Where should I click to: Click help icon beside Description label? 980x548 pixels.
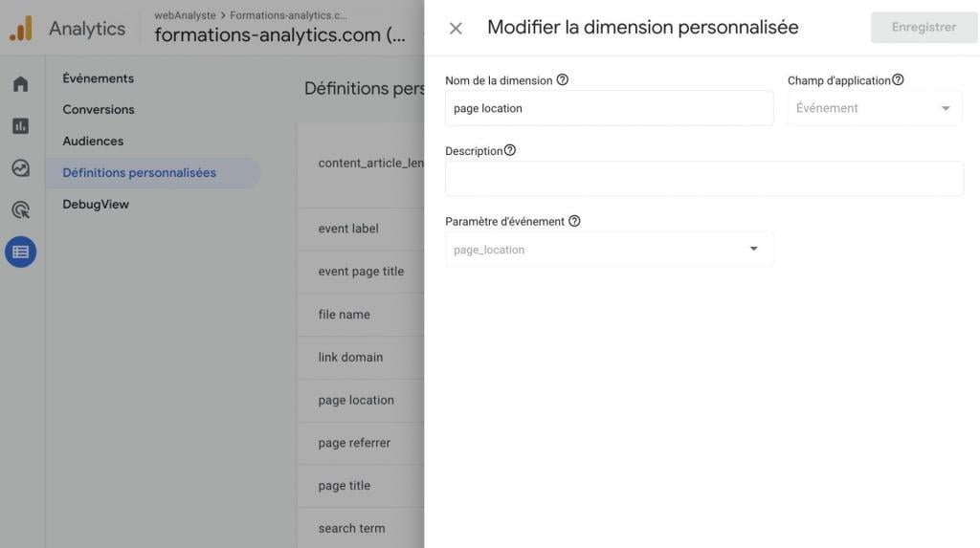[x=510, y=150]
